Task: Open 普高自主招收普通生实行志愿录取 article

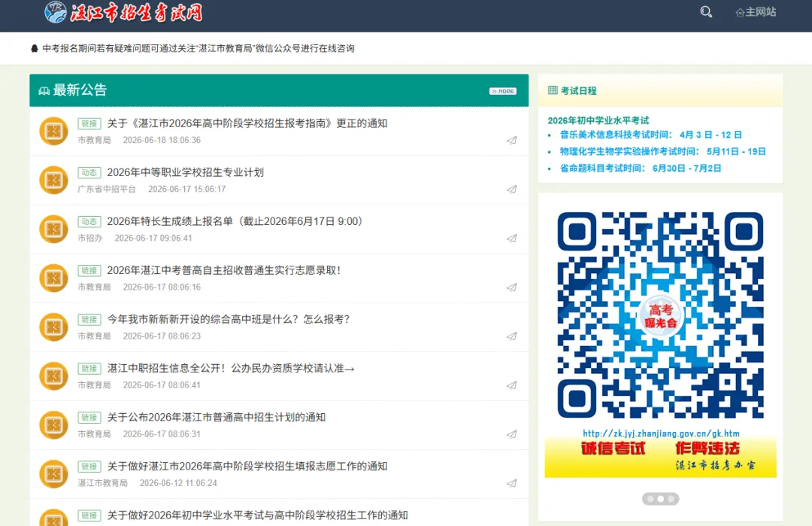Action: (x=224, y=270)
